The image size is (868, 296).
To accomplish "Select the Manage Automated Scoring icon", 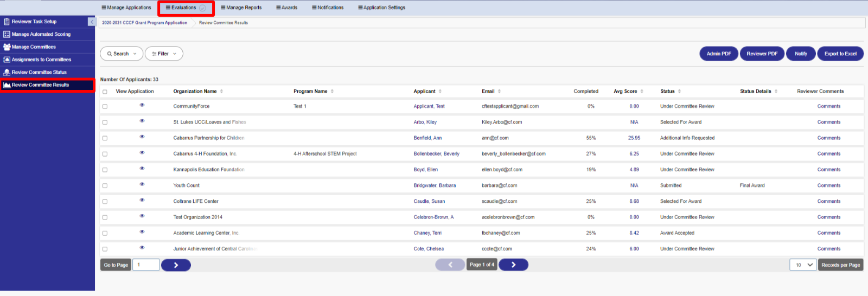I will [7, 34].
